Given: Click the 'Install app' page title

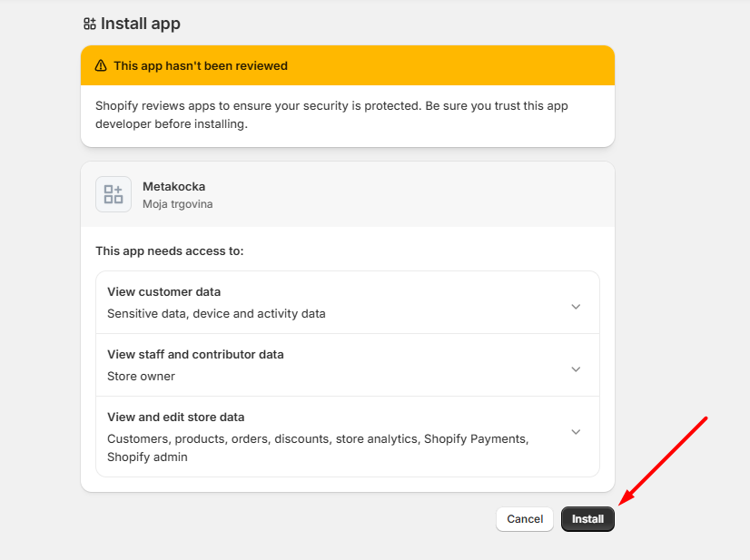Looking at the screenshot, I should coord(141,24).
